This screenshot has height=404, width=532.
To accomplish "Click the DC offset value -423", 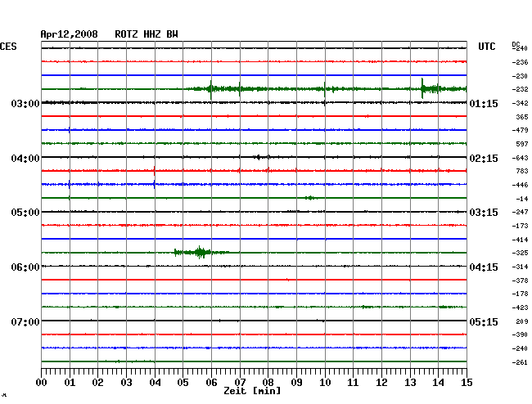I will (x=520, y=307).
